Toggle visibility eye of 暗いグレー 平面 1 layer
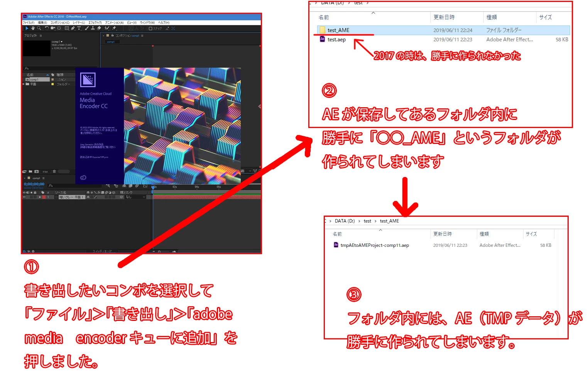 pyautogui.click(x=24, y=197)
